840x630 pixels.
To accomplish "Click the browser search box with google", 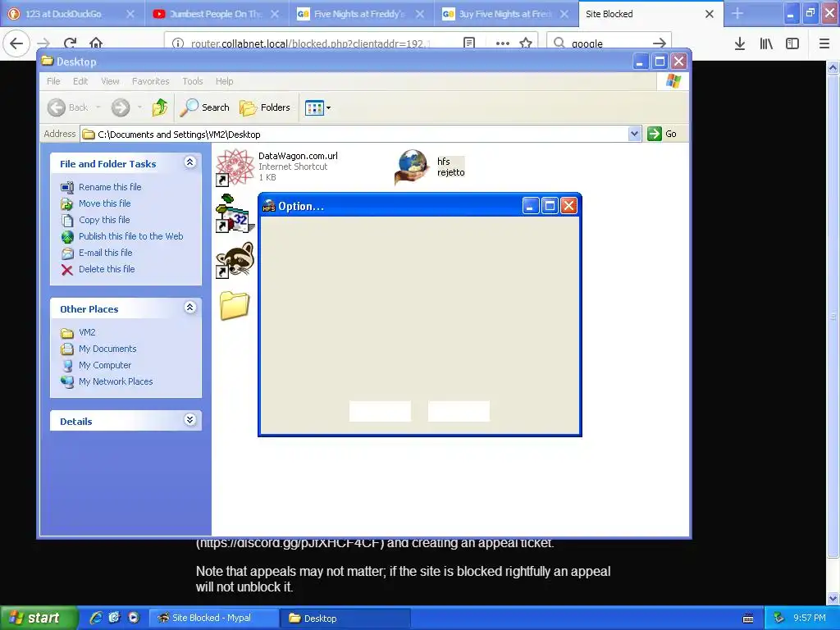I will [x=609, y=43].
